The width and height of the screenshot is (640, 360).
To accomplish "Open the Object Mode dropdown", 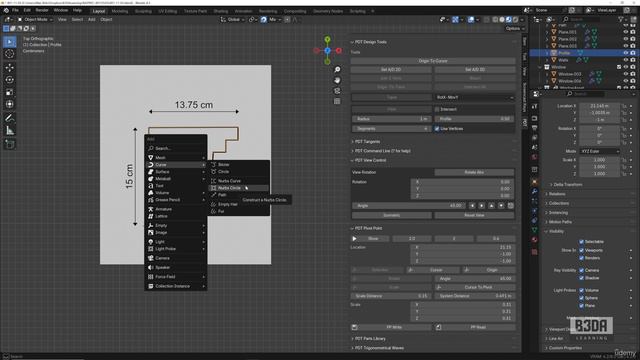I will tap(35, 19).
